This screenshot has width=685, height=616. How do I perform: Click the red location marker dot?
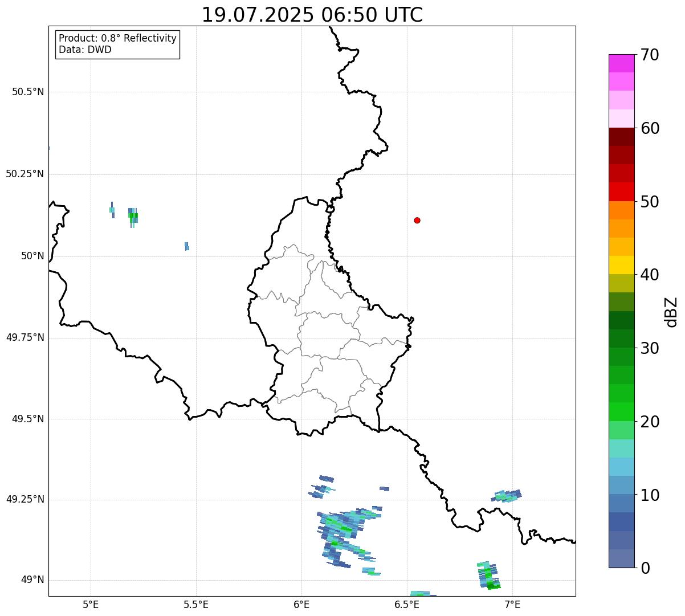coord(417,221)
